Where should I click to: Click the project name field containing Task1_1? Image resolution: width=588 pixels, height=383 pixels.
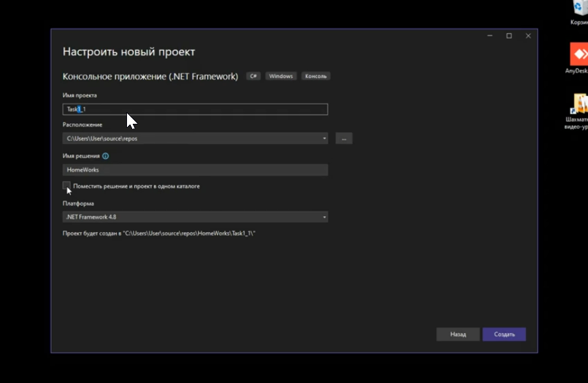195,109
